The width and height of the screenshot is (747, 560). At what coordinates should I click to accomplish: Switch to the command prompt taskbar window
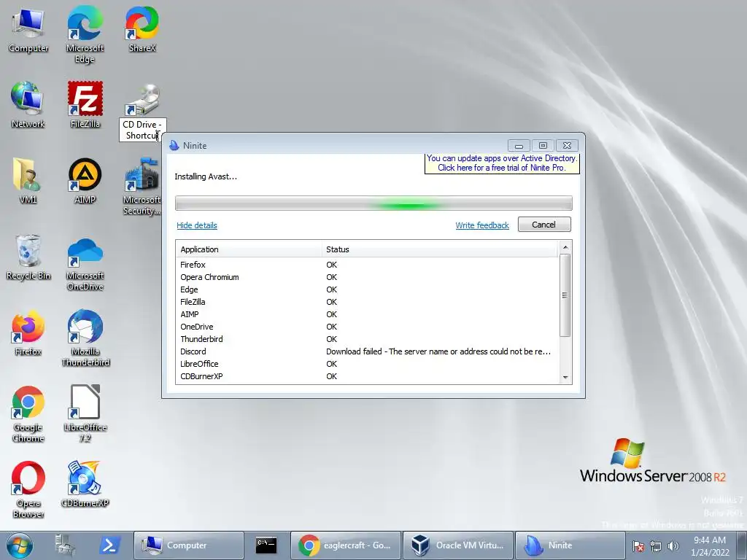tap(266, 545)
